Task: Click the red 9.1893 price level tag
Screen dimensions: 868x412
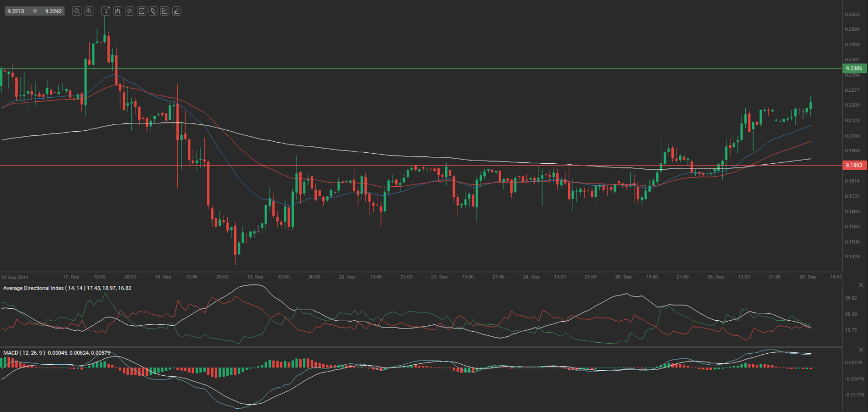Action: tap(854, 165)
